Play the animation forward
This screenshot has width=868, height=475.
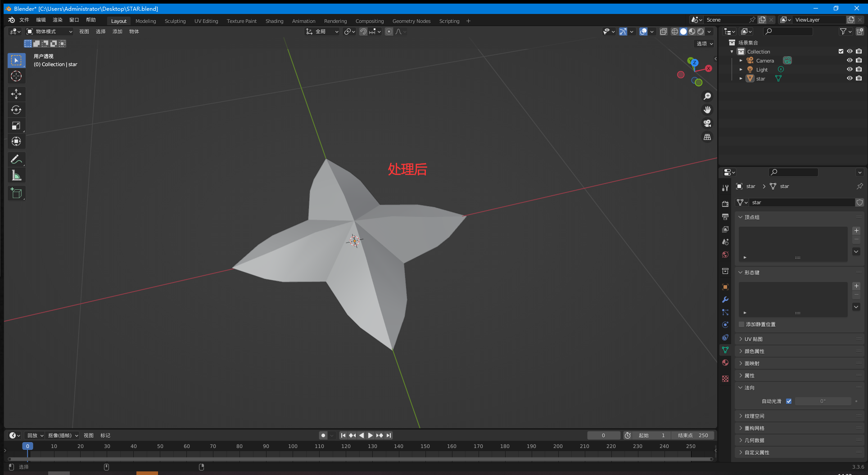coord(371,435)
